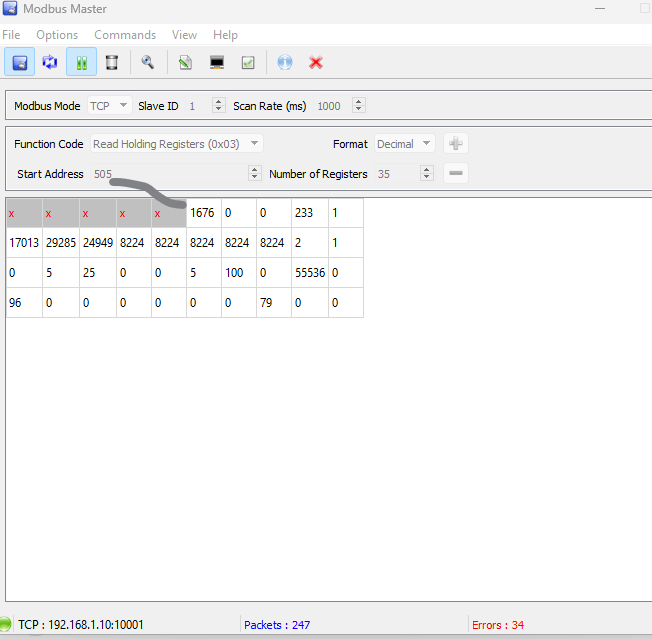Decrease Scan Rate with down arrow

pyautogui.click(x=359, y=109)
